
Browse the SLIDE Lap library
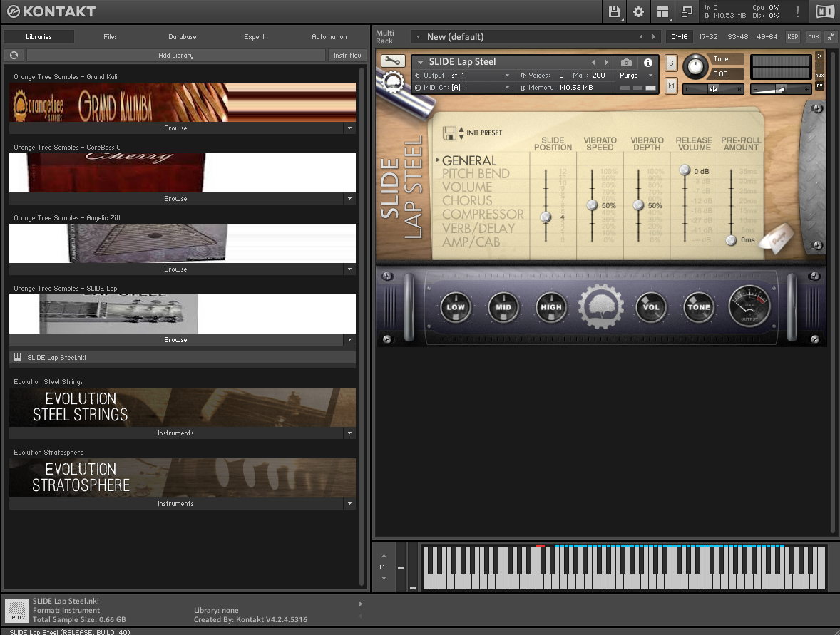point(175,340)
